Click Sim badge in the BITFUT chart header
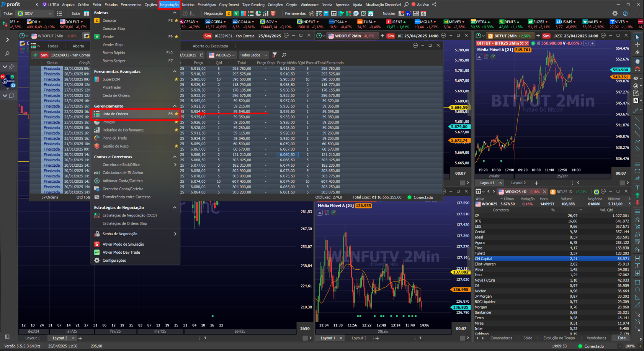Viewport: 644px width, 351px height. pyautogui.click(x=546, y=36)
